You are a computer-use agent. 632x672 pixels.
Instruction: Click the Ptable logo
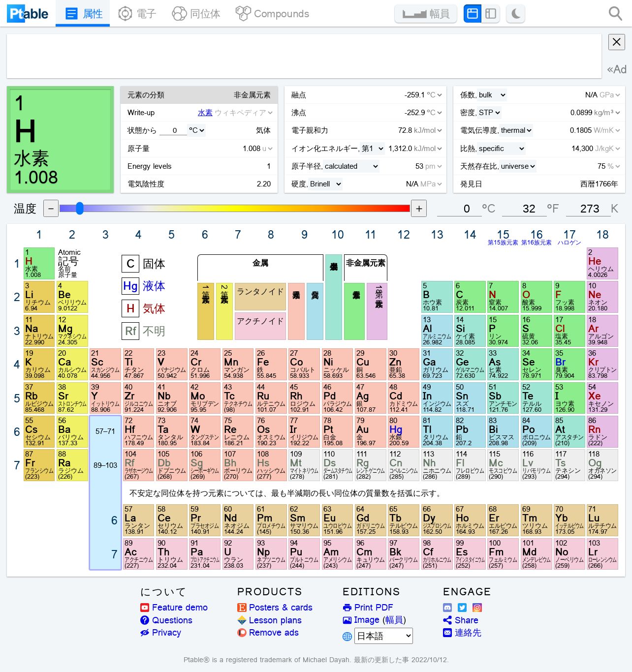28,14
